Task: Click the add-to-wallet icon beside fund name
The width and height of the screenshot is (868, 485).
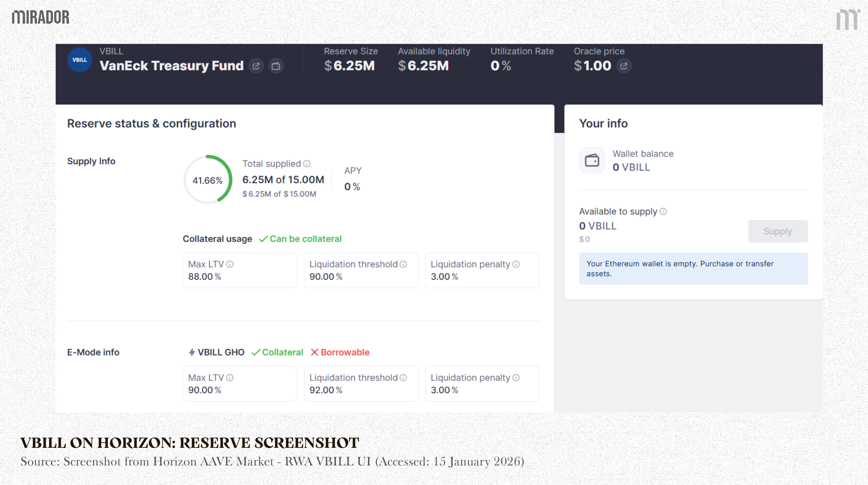Action: coord(276,66)
